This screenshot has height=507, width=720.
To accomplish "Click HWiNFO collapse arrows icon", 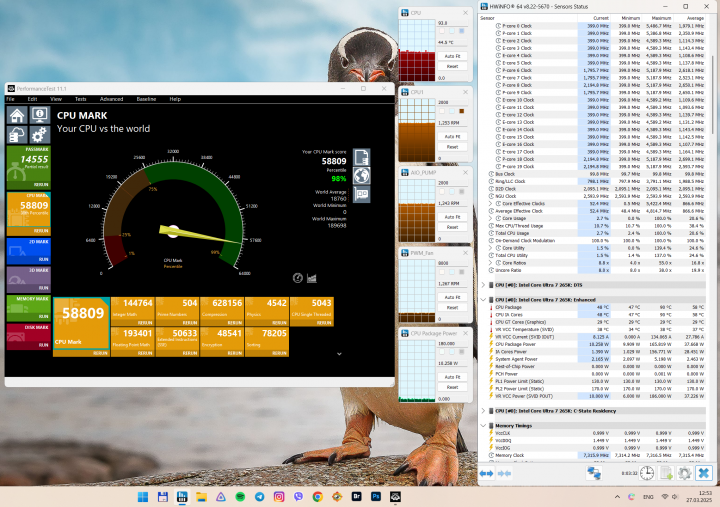I will click(504, 473).
